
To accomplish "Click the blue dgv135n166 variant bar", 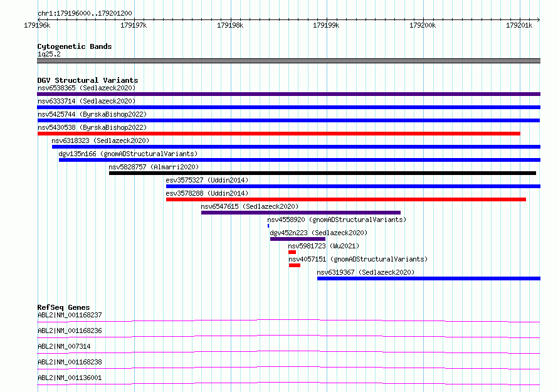I will [300, 160].
